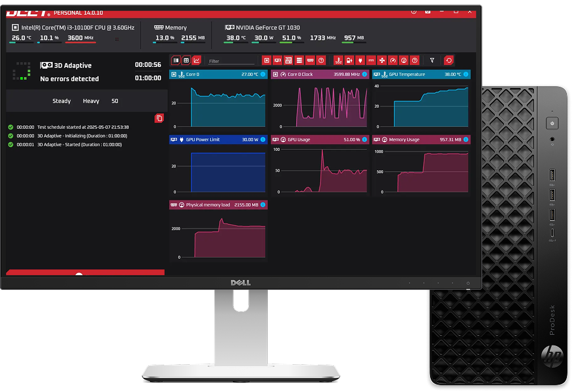The image size is (572, 392).
Task: Open info for GPU Usage graph
Action: (x=364, y=140)
